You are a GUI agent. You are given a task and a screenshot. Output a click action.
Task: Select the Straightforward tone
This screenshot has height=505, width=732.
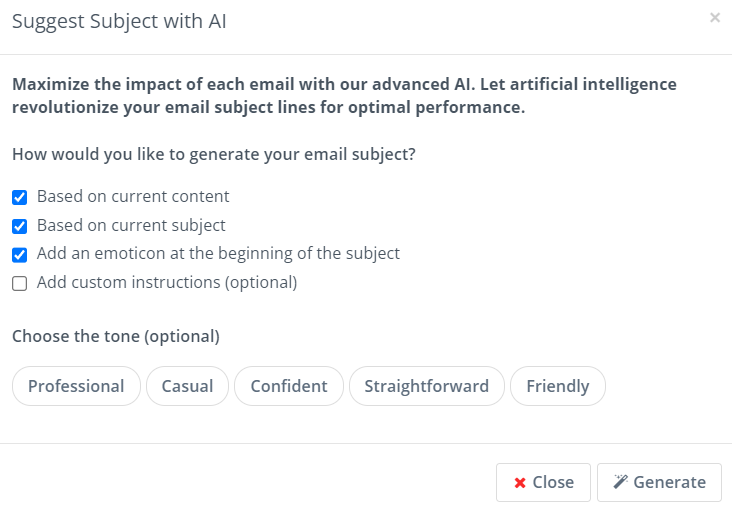coord(427,386)
